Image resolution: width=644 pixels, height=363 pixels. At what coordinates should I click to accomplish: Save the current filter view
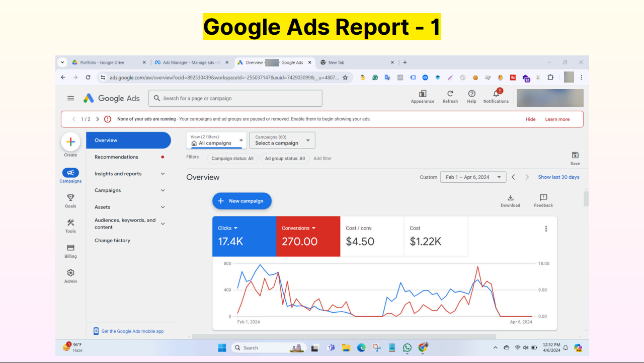pos(575,158)
